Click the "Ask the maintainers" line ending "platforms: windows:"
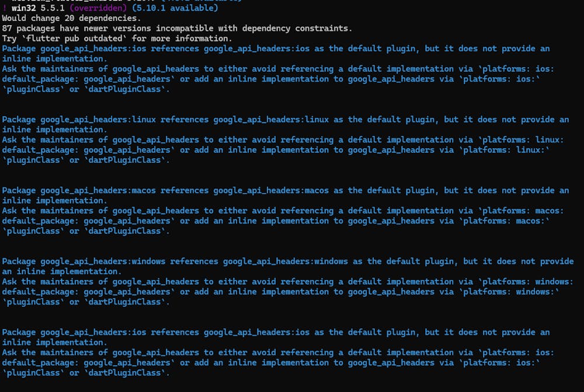 point(287,282)
